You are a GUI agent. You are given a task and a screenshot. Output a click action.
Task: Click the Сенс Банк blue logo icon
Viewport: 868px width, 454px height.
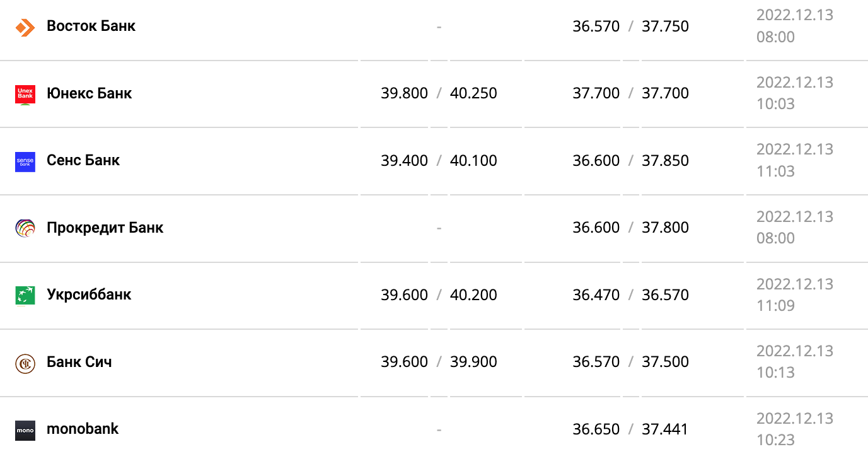(x=25, y=161)
